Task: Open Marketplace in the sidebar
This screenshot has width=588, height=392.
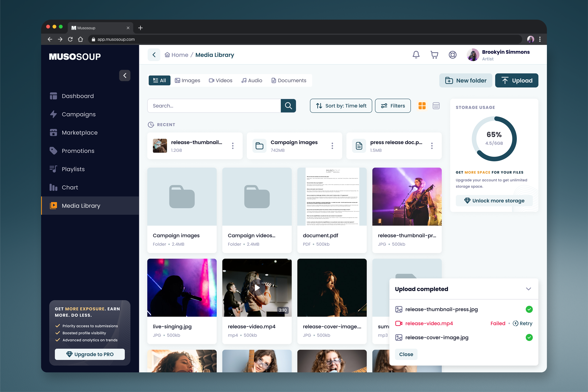Action: pos(90,133)
